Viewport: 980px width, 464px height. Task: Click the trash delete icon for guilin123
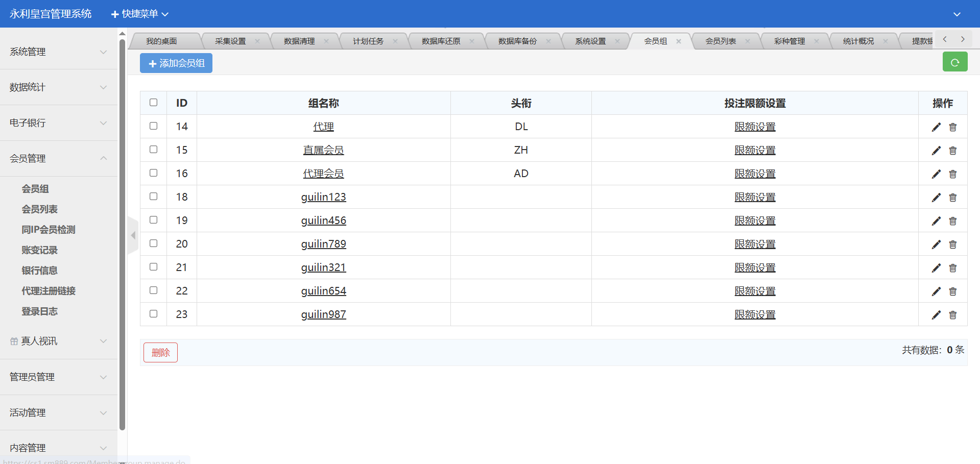pyautogui.click(x=952, y=198)
